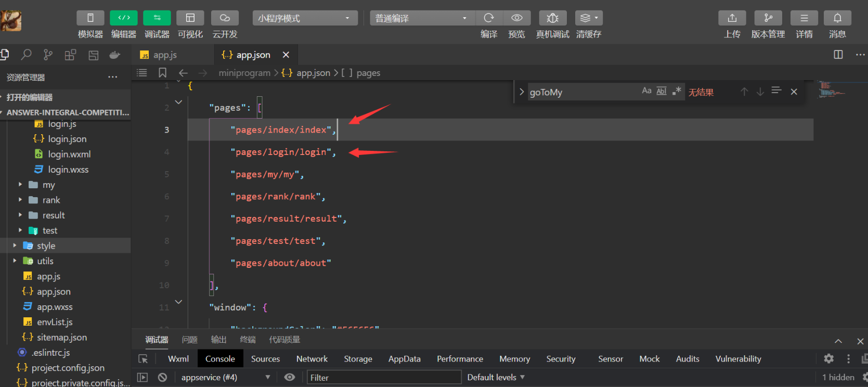This screenshot has height=387, width=868.
Task: Collapse the "pages" array fold arrow
Action: point(178,102)
